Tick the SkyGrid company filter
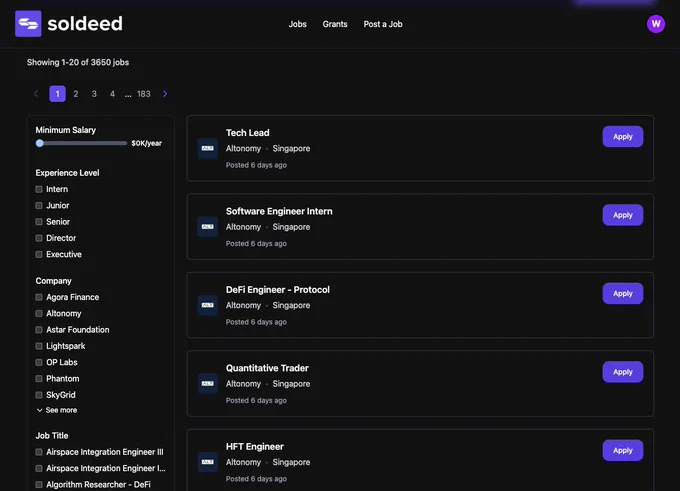This screenshot has width=680, height=491. tap(39, 395)
